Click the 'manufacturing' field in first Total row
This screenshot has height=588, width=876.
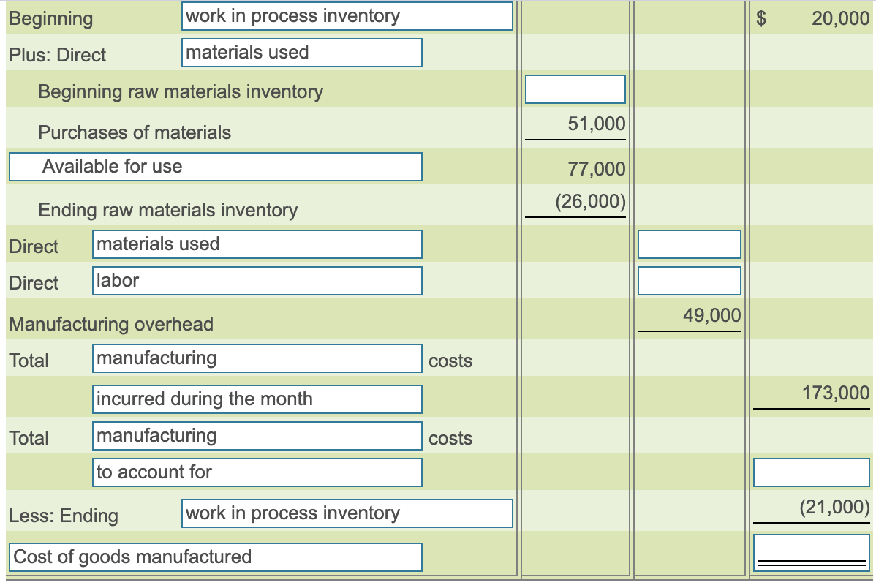(257, 358)
